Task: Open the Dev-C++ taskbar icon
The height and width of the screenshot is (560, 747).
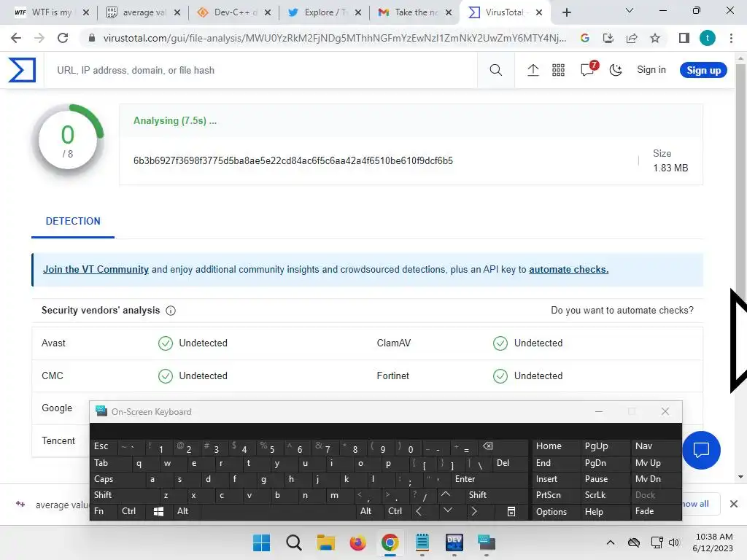Action: (x=454, y=542)
